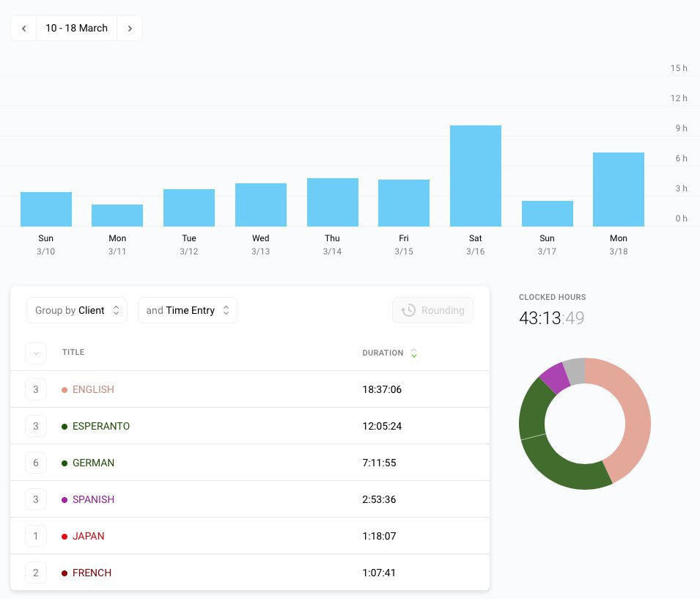The width and height of the screenshot is (700, 599).
Task: Sort by Duration column arrows
Action: point(414,353)
